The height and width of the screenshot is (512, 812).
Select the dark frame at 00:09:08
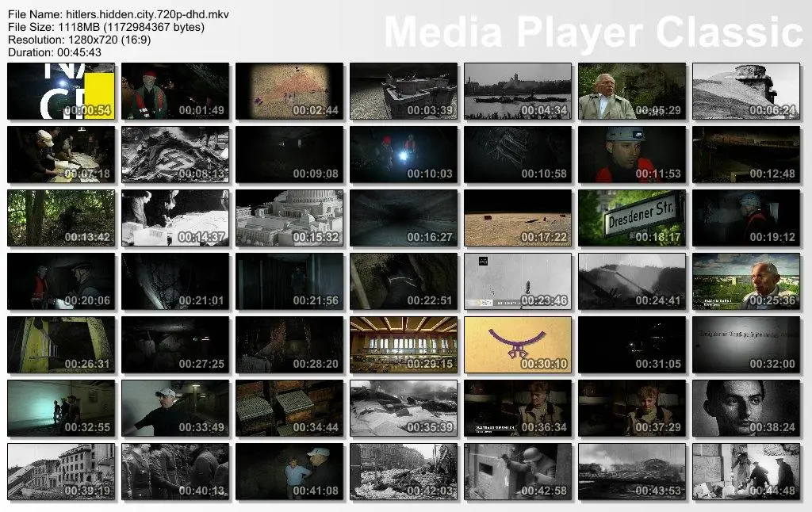289,155
